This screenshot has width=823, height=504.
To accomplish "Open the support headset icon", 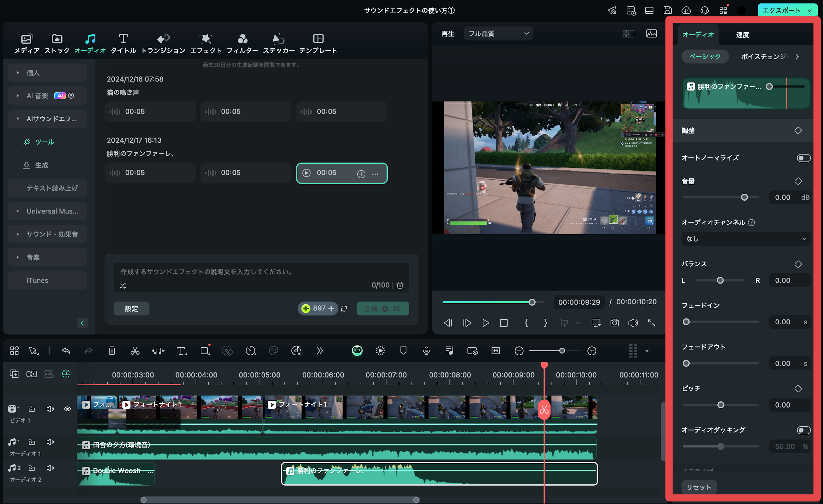I will point(704,10).
